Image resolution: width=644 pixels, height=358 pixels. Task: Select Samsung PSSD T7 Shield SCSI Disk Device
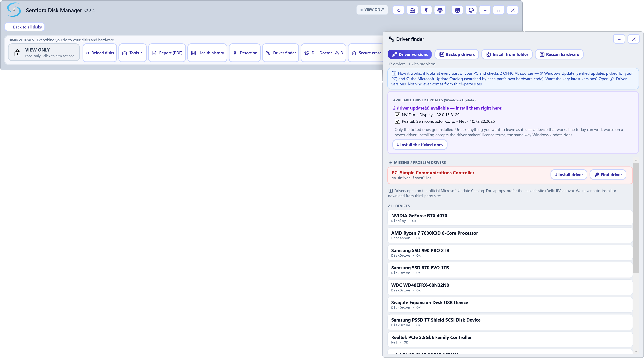point(510,322)
